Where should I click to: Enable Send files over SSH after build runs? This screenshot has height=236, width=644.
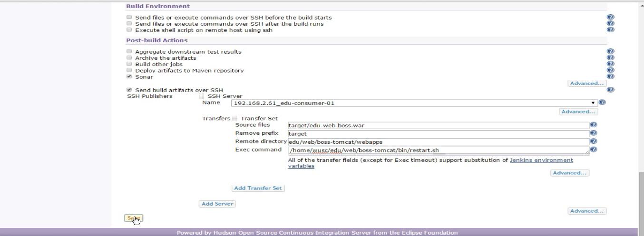click(x=129, y=23)
